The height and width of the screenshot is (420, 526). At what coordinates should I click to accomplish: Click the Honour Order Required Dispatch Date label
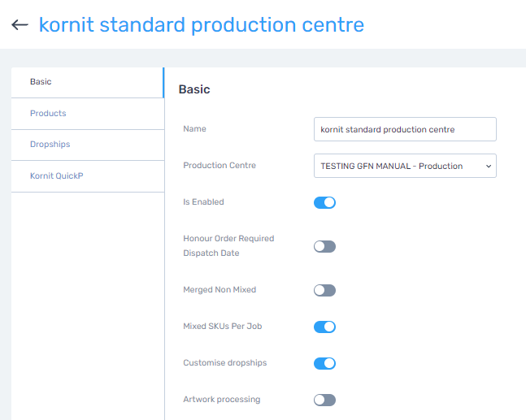click(x=228, y=245)
